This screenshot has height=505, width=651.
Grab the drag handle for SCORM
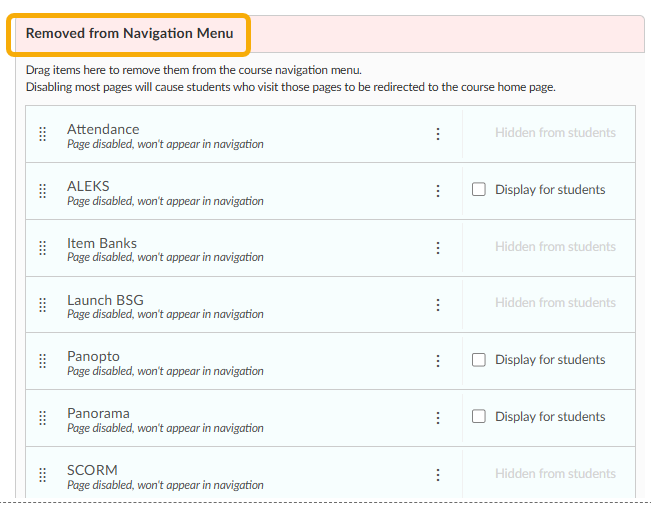click(42, 475)
